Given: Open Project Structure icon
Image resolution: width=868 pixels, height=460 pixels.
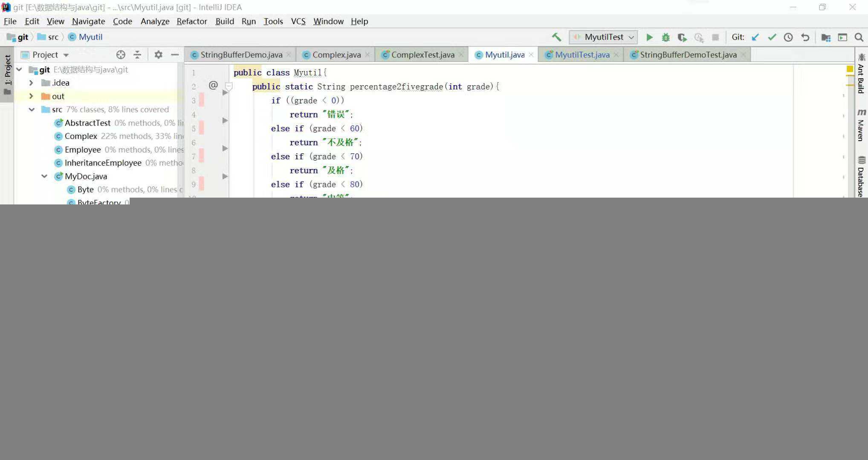Looking at the screenshot, I should [826, 37].
